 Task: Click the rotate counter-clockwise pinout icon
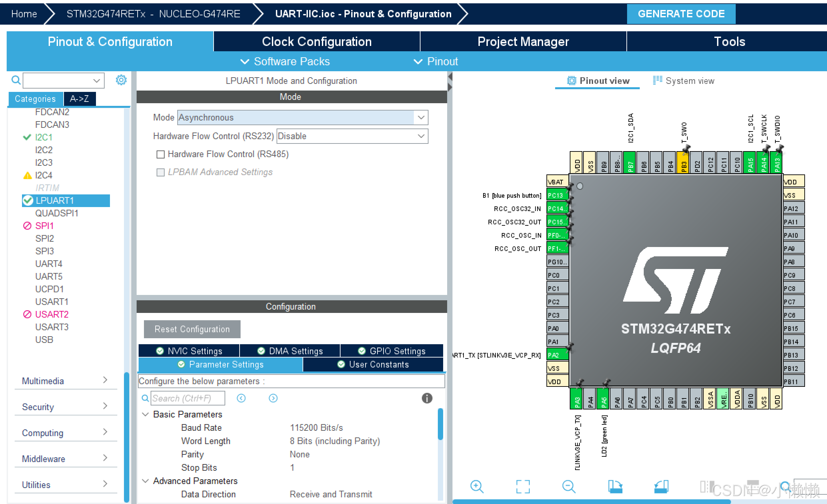click(x=661, y=487)
